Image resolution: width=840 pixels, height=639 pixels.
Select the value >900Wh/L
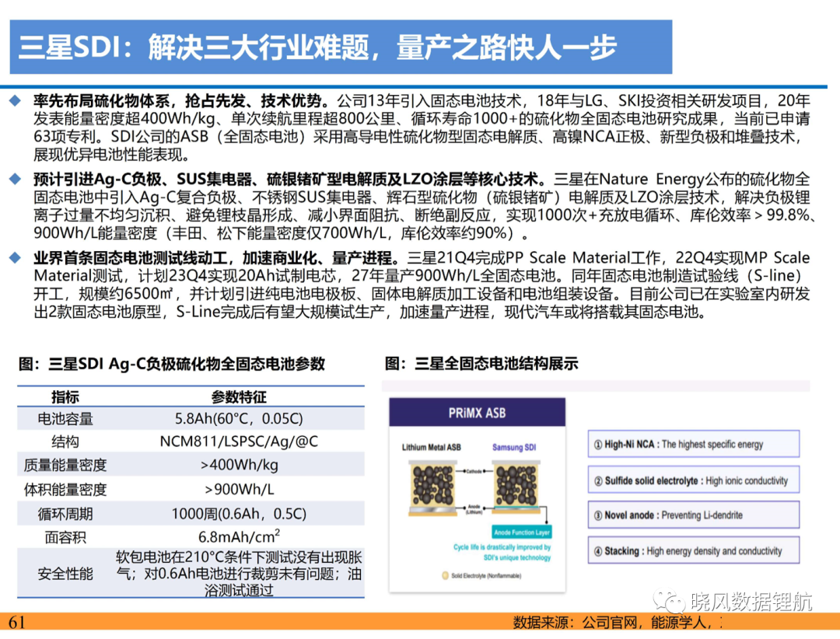[239, 490]
